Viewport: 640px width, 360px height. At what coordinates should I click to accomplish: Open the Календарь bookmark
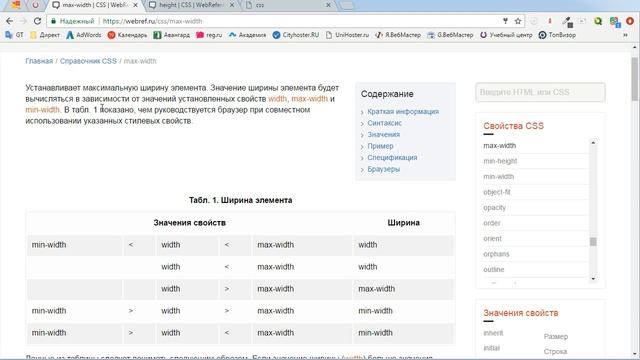[127, 35]
